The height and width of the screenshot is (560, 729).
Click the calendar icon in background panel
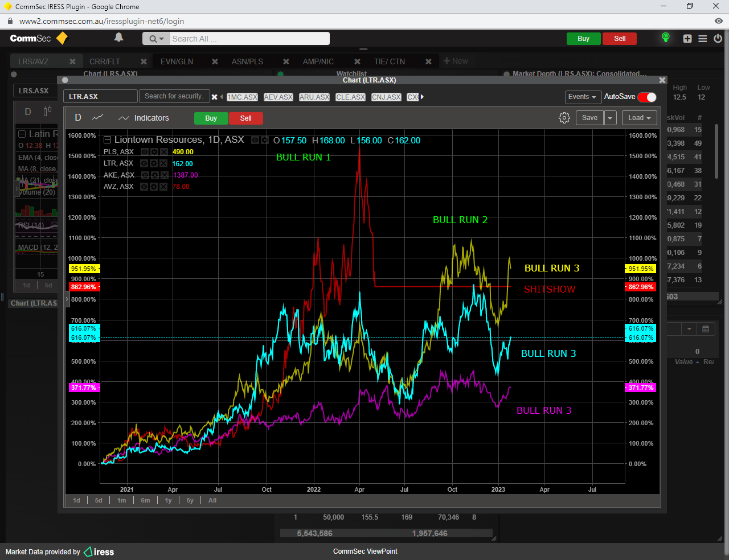coord(706,329)
